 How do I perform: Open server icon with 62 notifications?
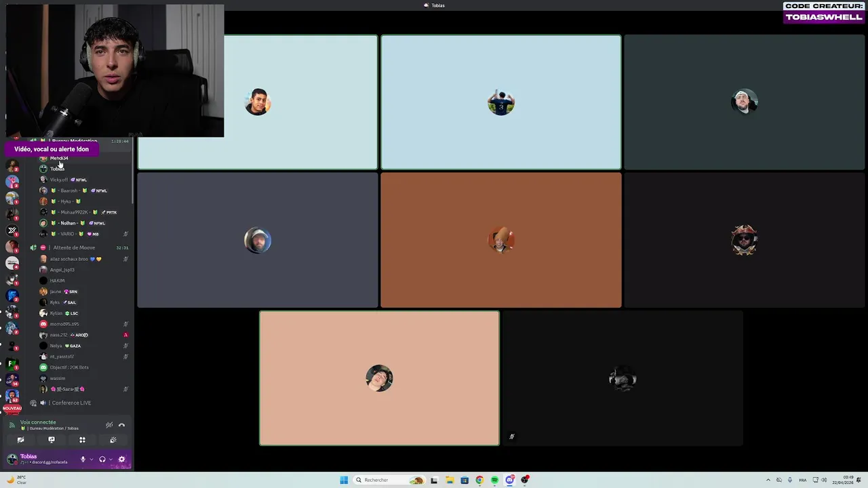12,395
